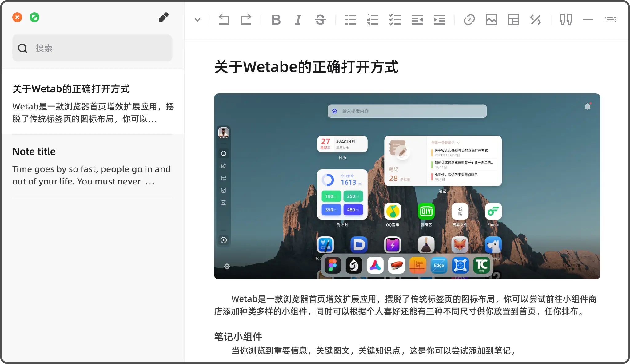Insert a checklist from toolbar
This screenshot has width=630, height=364.
pos(395,20)
